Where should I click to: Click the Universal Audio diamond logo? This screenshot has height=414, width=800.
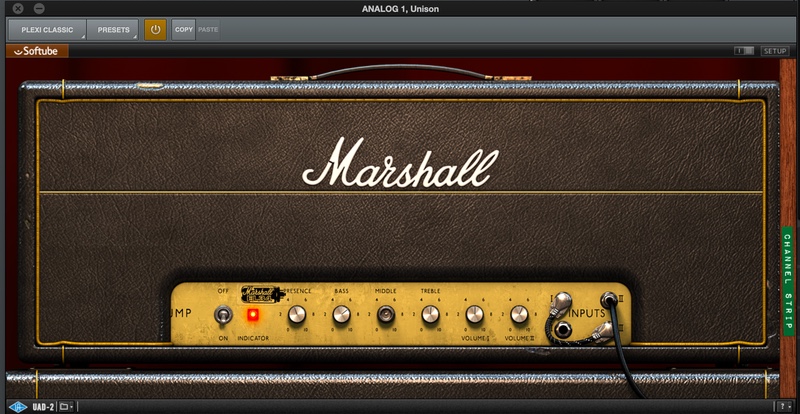point(18,407)
